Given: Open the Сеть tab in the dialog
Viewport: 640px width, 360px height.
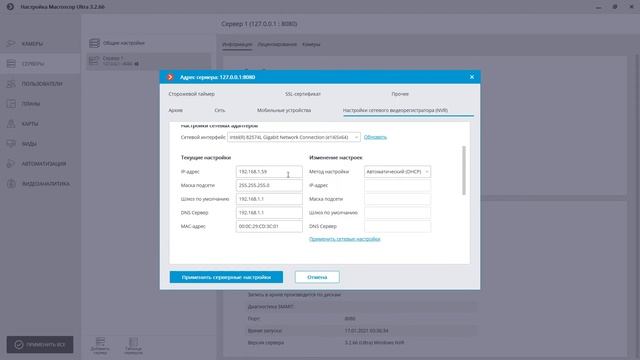Looking at the screenshot, I should click(220, 110).
